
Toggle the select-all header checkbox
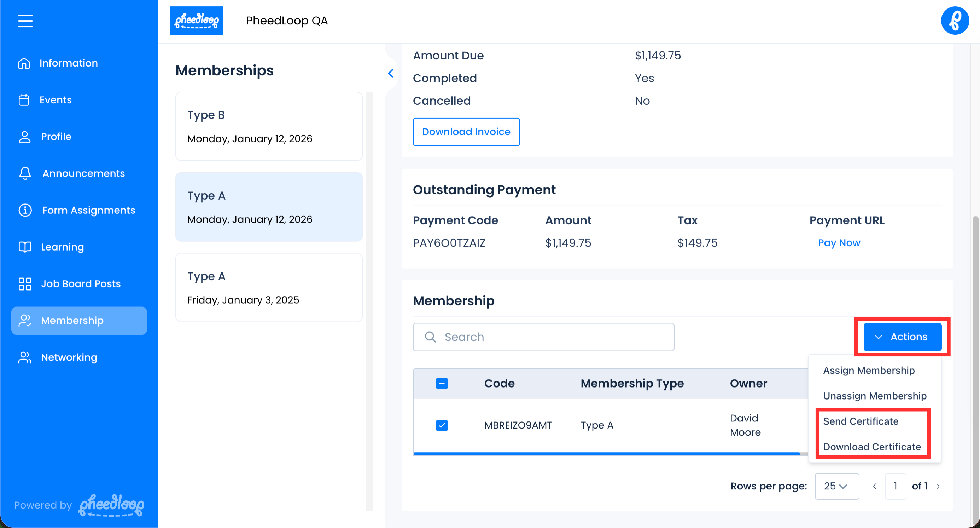[x=442, y=383]
